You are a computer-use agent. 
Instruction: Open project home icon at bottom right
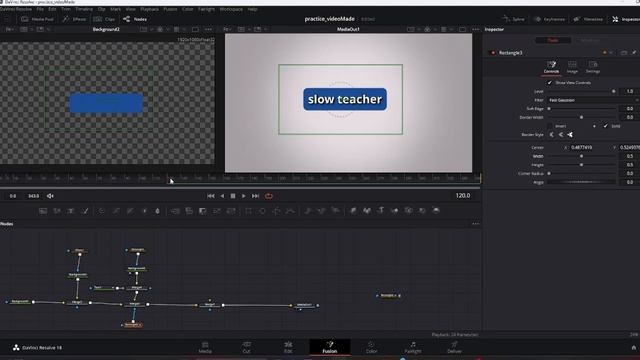(x=633, y=348)
